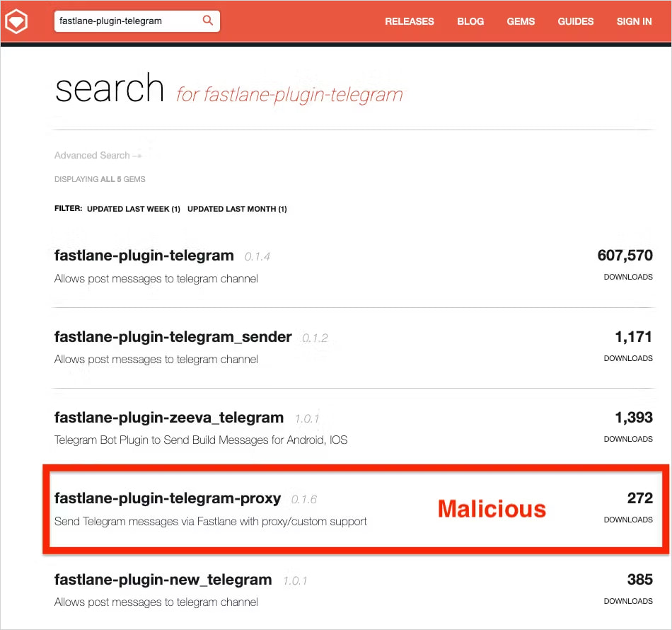Open the GEMS menu item
Image resolution: width=672 pixels, height=630 pixels.
point(521,21)
